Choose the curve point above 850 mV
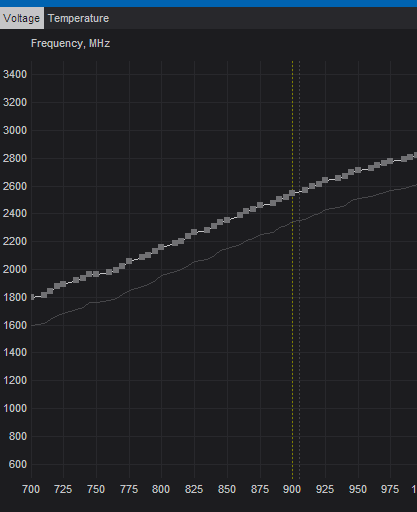 [x=227, y=220]
